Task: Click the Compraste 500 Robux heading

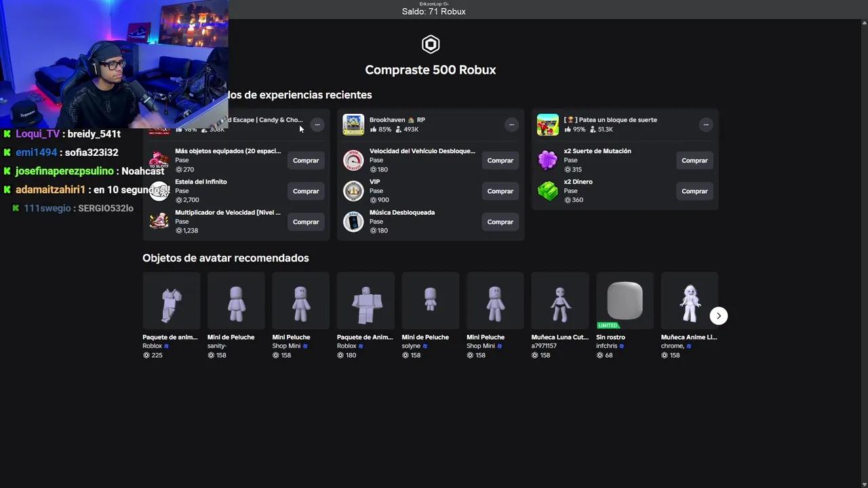Action: pos(431,70)
